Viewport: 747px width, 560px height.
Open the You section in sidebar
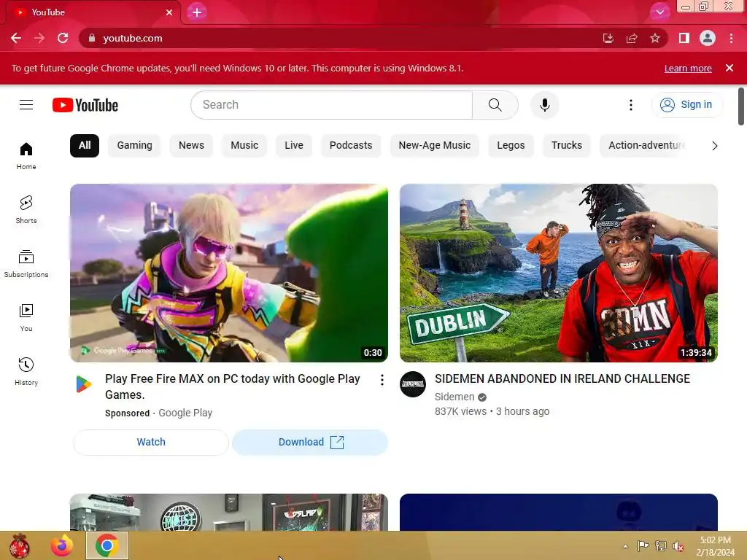click(26, 318)
